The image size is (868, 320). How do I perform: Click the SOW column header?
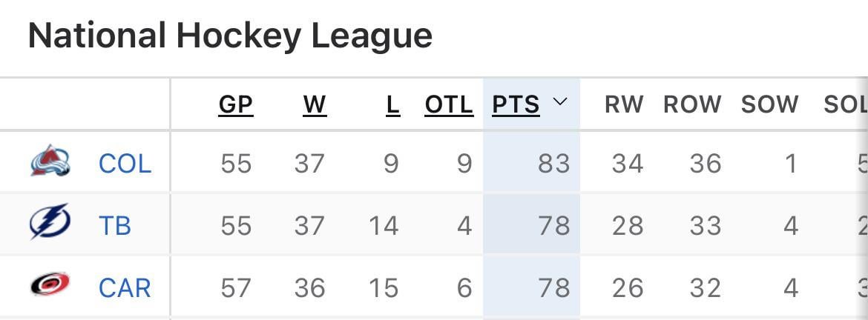tap(770, 104)
